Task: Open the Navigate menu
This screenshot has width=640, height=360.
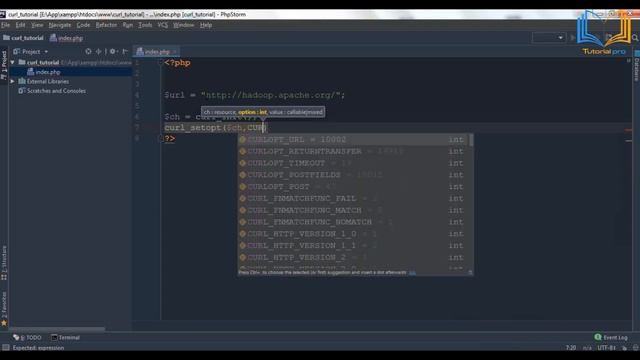Action: (x=60, y=25)
